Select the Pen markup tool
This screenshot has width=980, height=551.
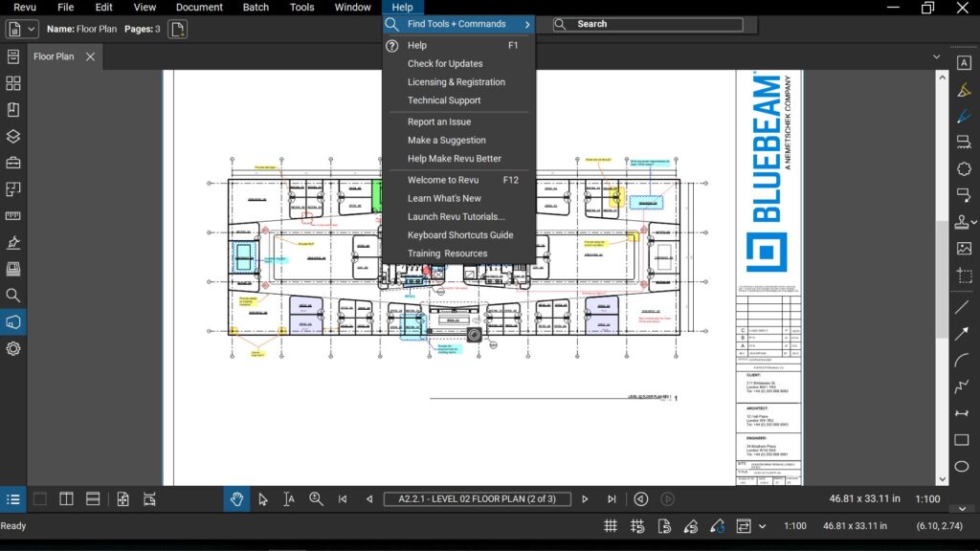coord(964,116)
